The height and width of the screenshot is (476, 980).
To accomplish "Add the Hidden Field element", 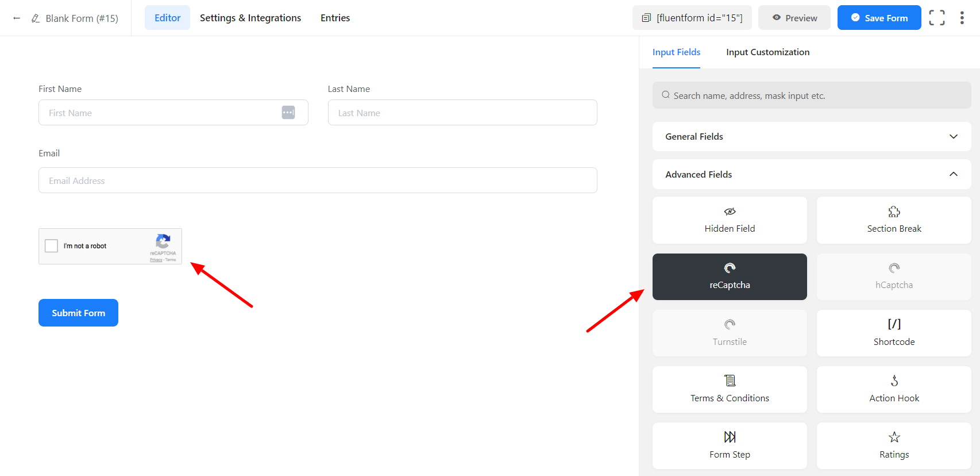I will [730, 220].
